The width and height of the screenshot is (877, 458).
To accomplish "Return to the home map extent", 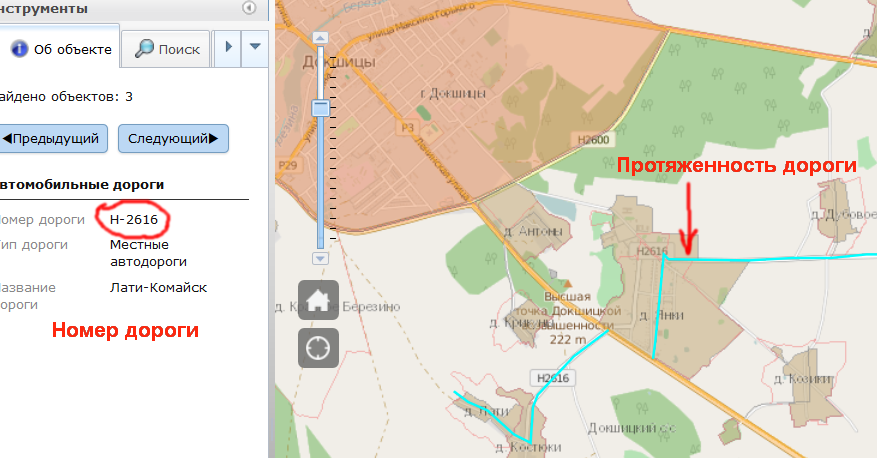I will pos(318,300).
